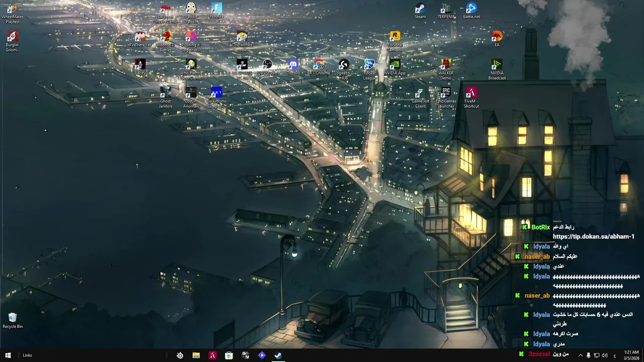Image resolution: width=644 pixels, height=362 pixels.
Task: Open the EA SPORTS FC 26 shortcut
Action: point(242,70)
